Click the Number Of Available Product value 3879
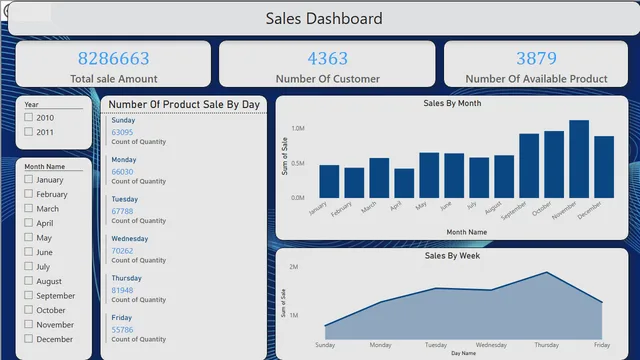This screenshot has height=360, width=640. 536,58
